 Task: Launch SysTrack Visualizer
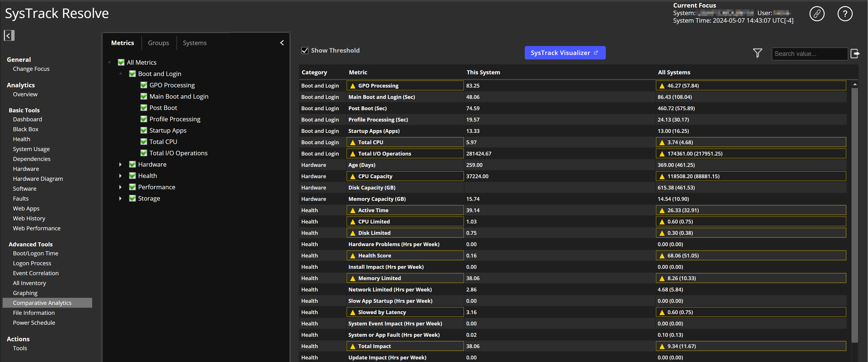(565, 53)
